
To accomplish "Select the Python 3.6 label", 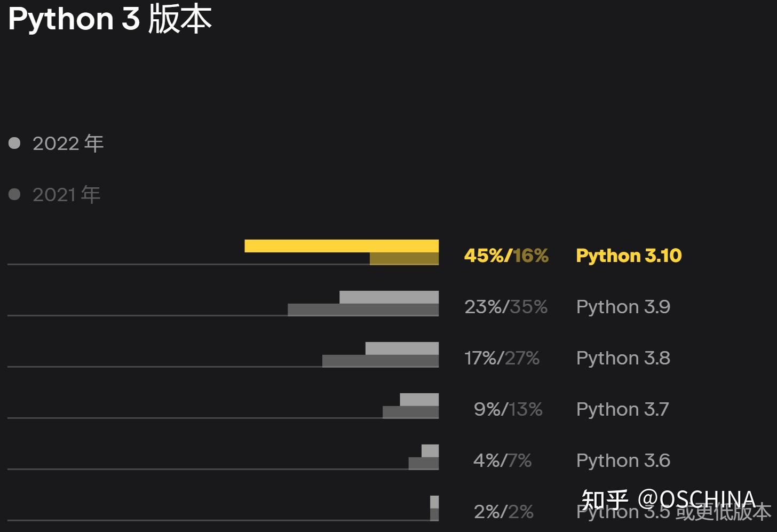I will [623, 460].
